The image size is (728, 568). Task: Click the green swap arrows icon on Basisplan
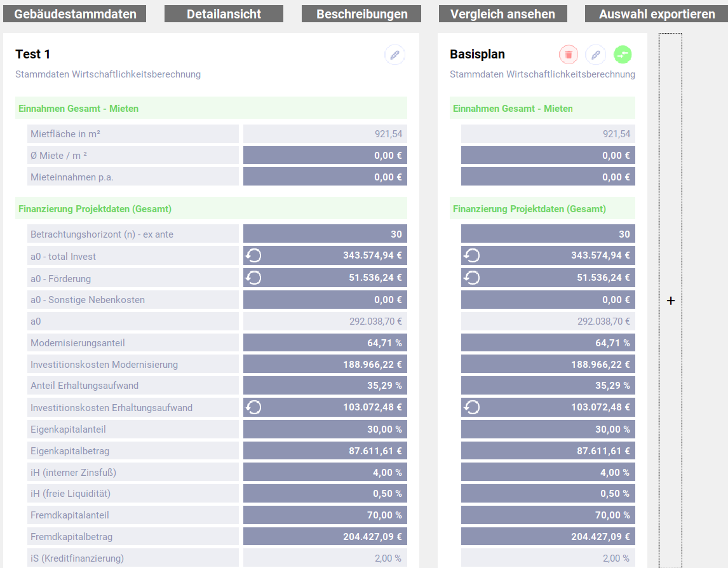pyautogui.click(x=623, y=55)
